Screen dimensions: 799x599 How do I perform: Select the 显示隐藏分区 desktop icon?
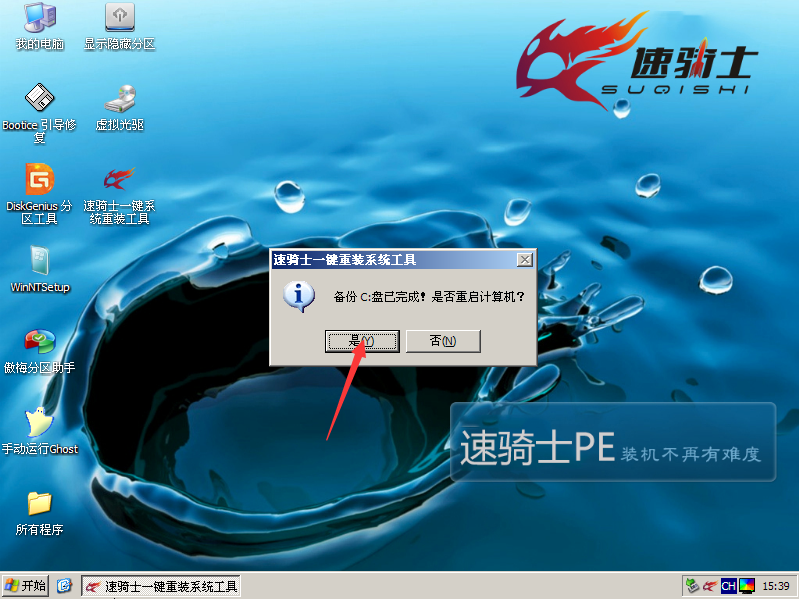[120, 25]
